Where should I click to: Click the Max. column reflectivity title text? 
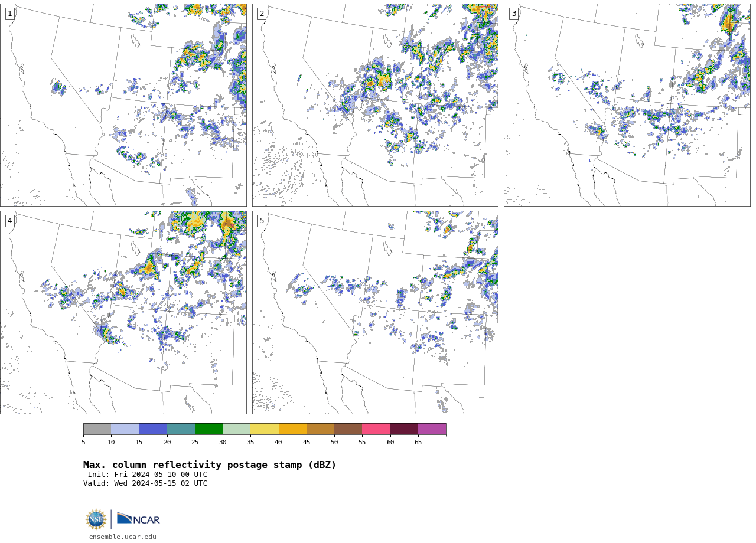(210, 465)
